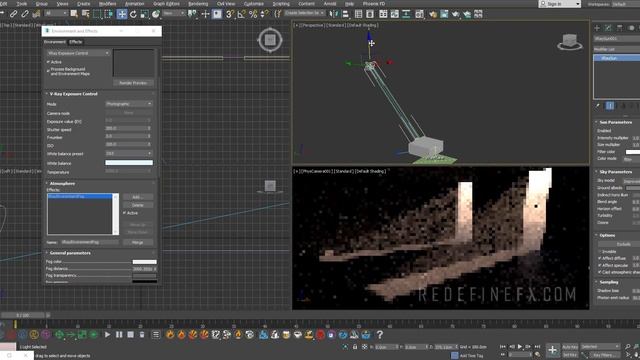Open the Mode Photographic dropdown
640x360 pixels.
pos(129,104)
